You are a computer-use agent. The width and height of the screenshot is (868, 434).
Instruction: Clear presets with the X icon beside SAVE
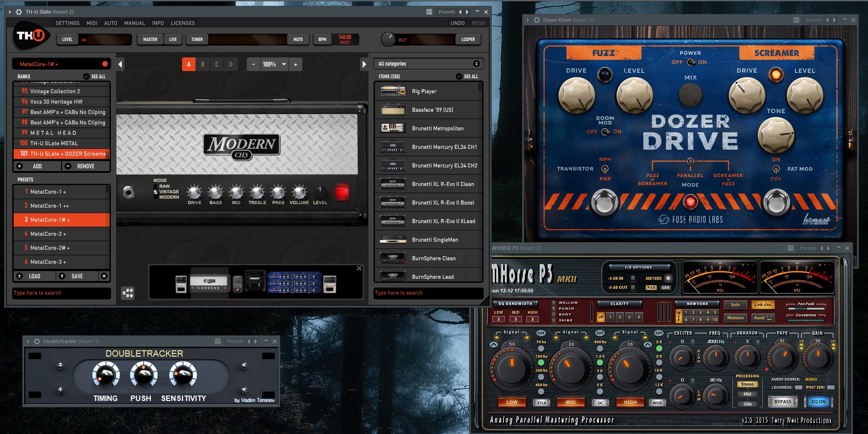(x=104, y=276)
